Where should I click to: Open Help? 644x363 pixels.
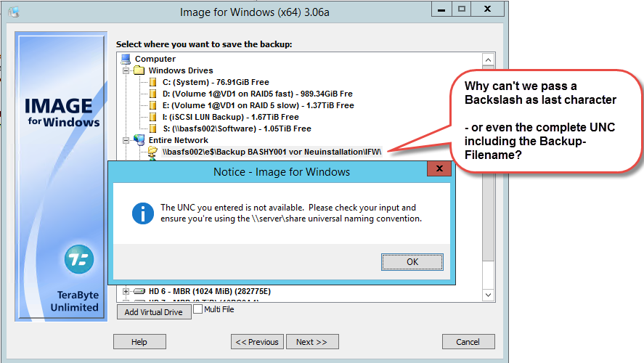pyautogui.click(x=139, y=342)
